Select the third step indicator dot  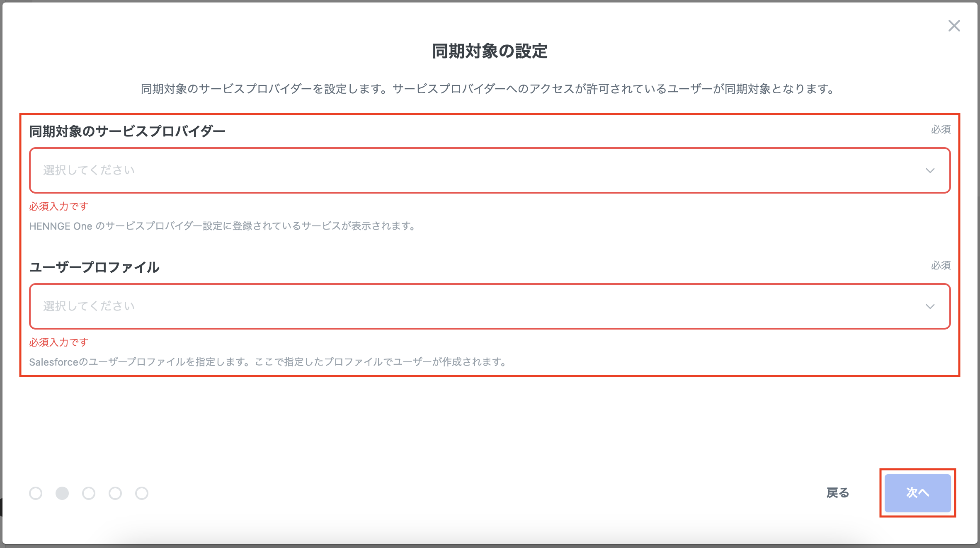click(89, 493)
